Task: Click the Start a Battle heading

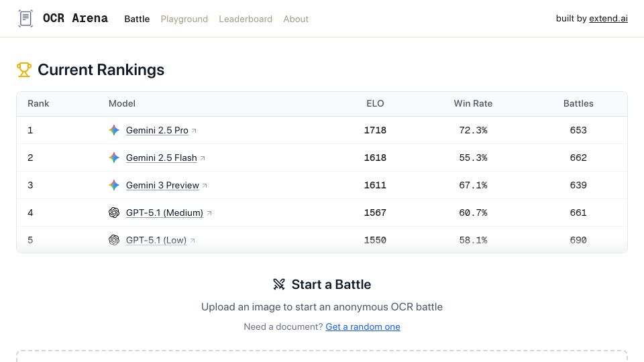Action: point(331,284)
